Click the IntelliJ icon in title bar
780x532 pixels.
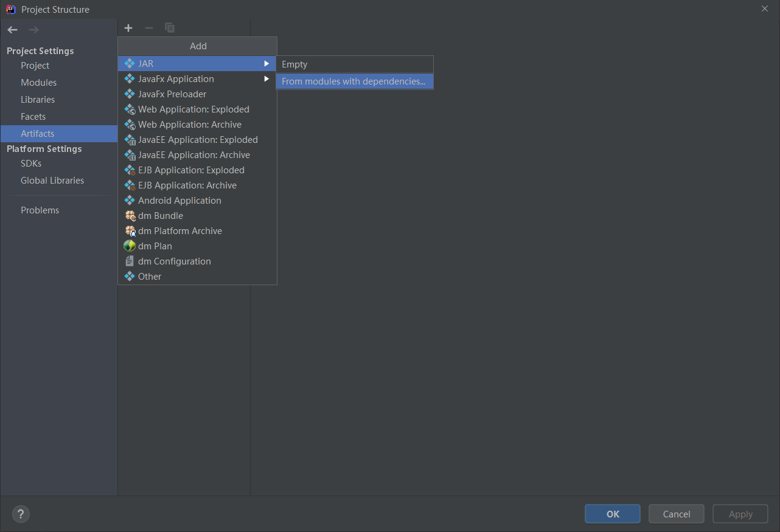(x=10, y=9)
